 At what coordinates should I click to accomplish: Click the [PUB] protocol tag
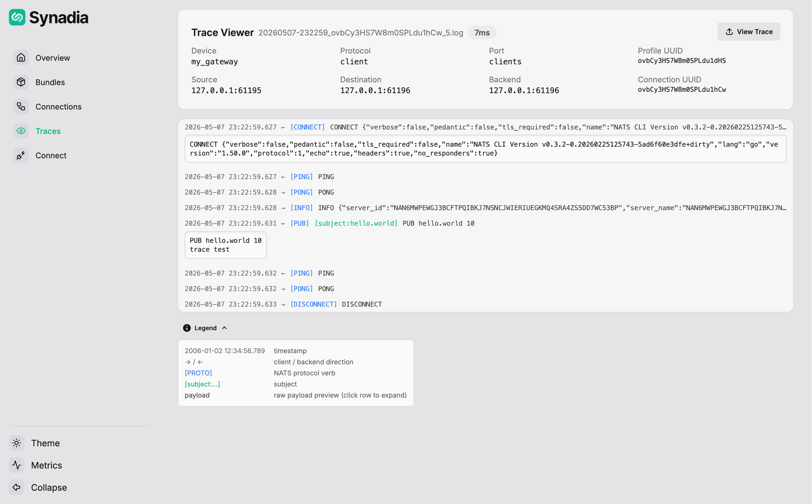tap(300, 223)
